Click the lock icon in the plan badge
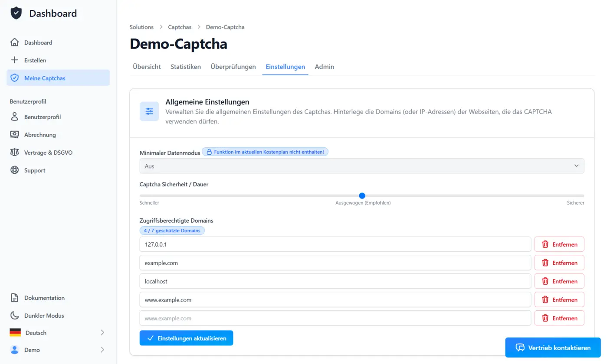This screenshot has width=607, height=364. (x=209, y=152)
